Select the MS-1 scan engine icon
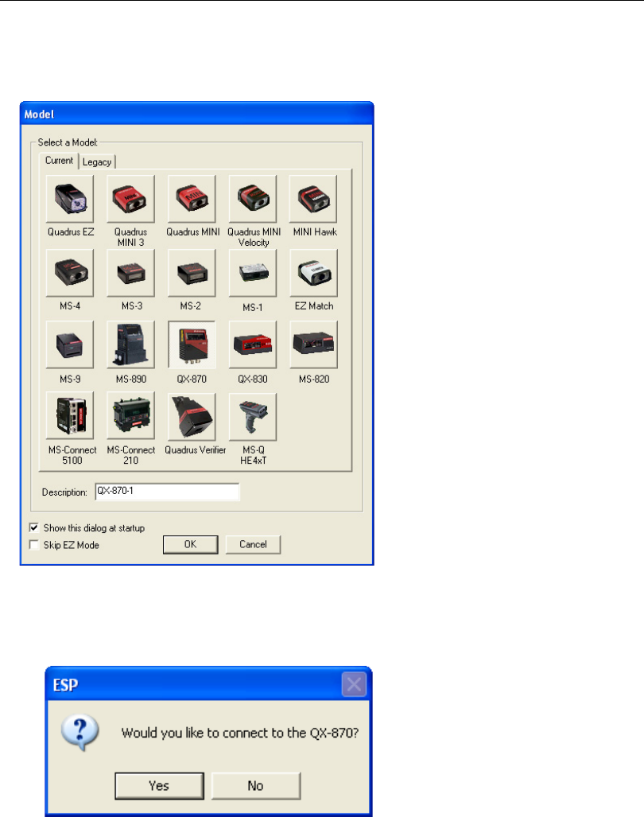 pos(253,273)
